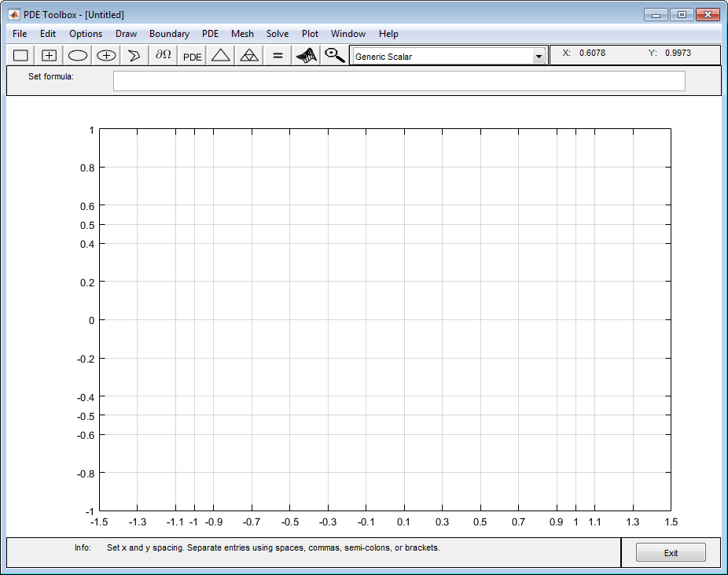
Task: Click the Exit button
Action: tap(671, 552)
